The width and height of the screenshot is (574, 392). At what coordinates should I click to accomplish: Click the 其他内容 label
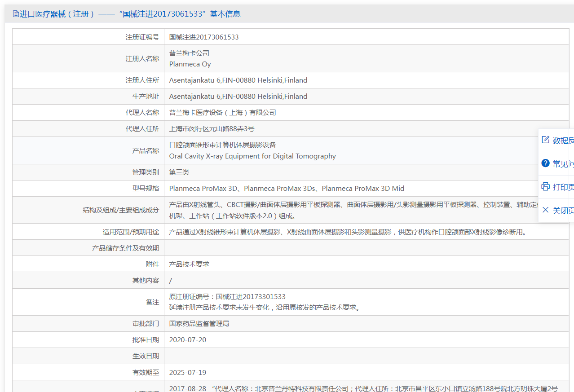pos(146,281)
